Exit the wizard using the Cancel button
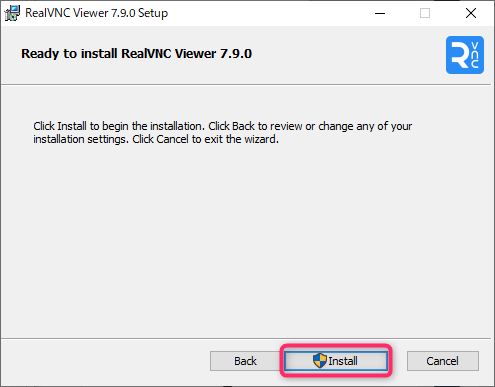The image size is (495, 387). coord(443,361)
